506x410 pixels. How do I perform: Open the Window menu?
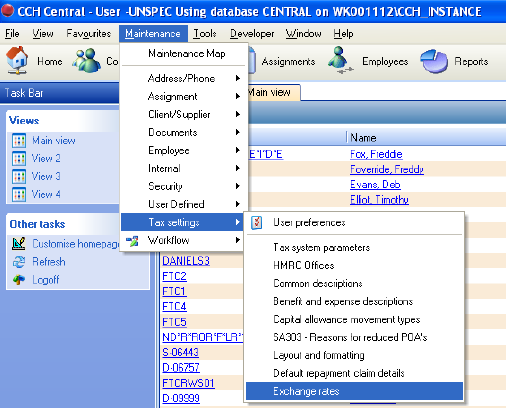[x=303, y=34]
